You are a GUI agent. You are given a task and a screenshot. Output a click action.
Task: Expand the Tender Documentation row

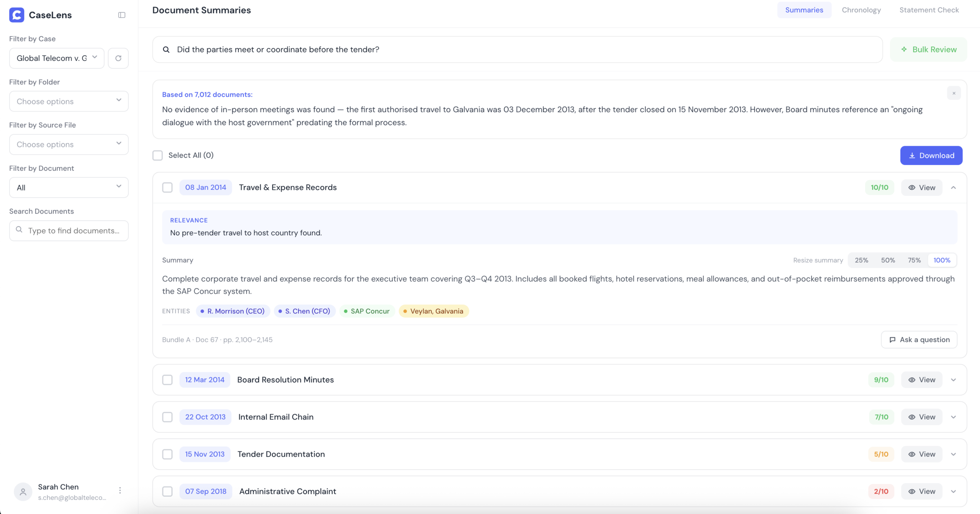click(x=953, y=454)
